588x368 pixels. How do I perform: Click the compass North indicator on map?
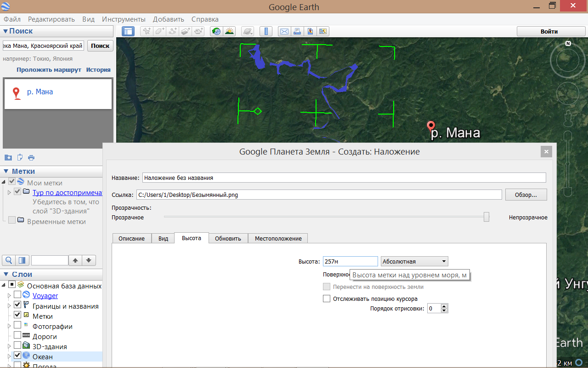[x=568, y=44]
